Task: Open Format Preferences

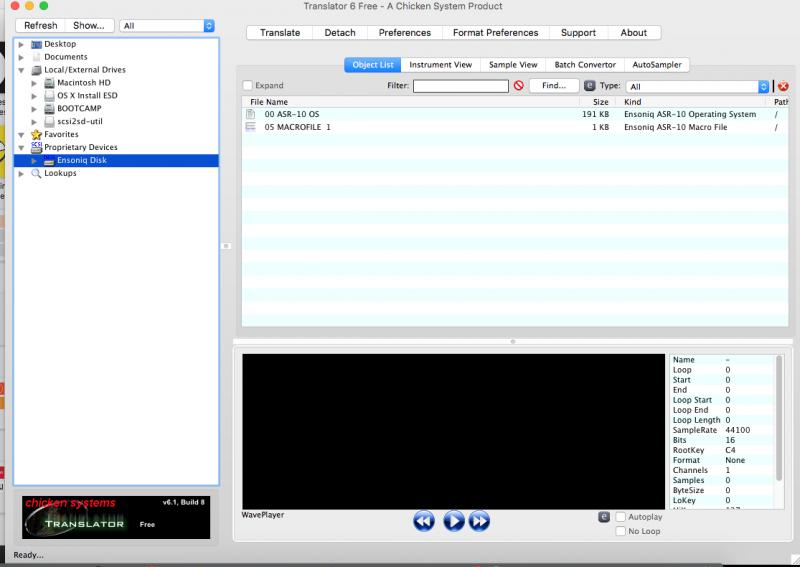Action: coord(495,33)
